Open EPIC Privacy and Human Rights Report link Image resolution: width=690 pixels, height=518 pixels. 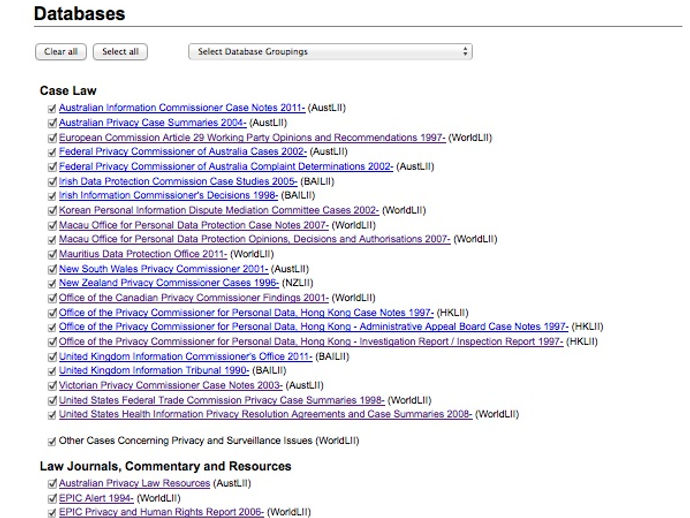(x=161, y=512)
